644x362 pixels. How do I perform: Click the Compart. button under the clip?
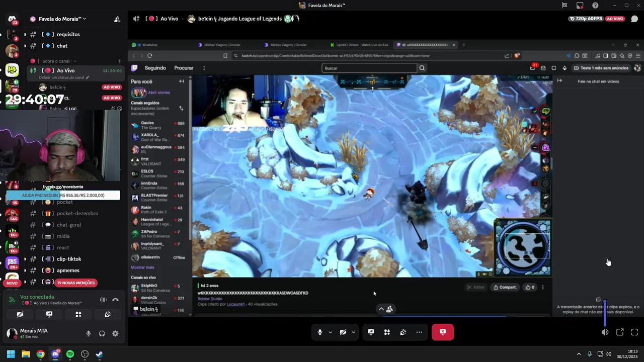pos(505,287)
